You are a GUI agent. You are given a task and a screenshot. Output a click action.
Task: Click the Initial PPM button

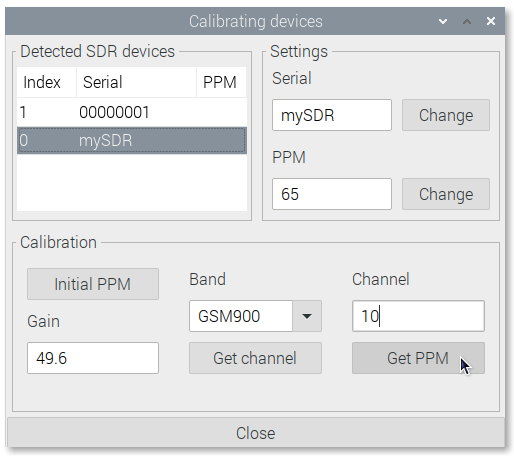click(93, 284)
